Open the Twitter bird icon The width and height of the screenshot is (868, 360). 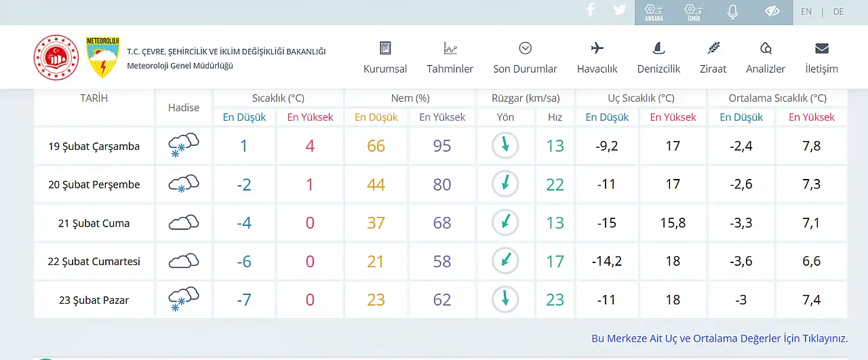619,10
